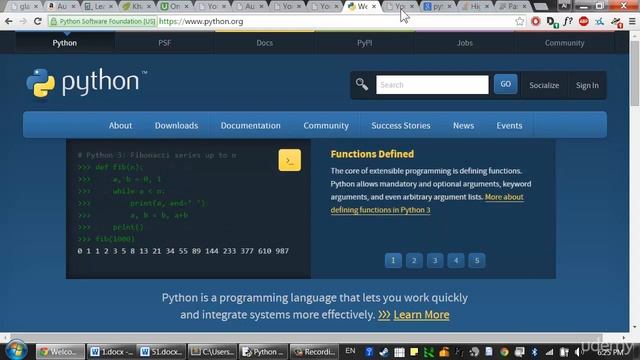Open the D extension with green badge
Viewport: 640px width, 360px height.
point(552,22)
